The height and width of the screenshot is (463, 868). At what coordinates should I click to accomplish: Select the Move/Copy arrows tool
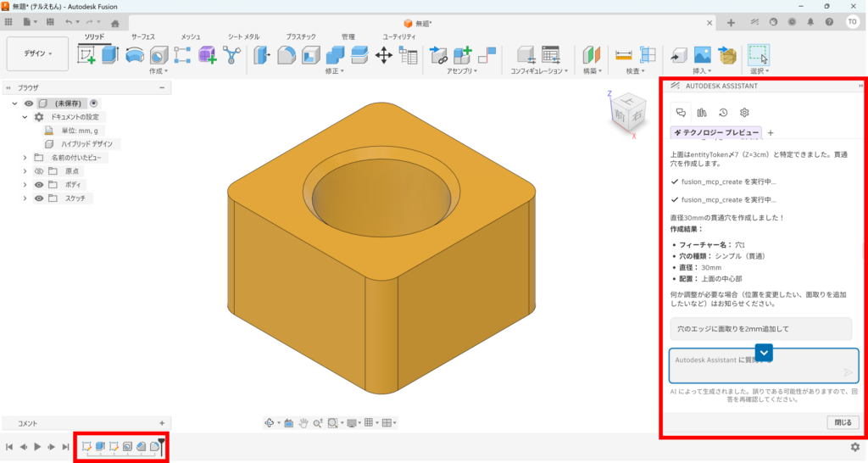383,55
